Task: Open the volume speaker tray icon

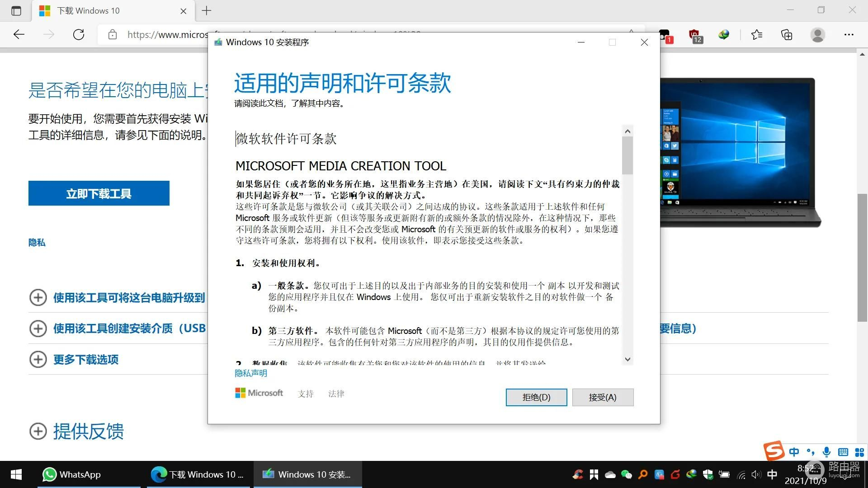Action: (x=756, y=474)
